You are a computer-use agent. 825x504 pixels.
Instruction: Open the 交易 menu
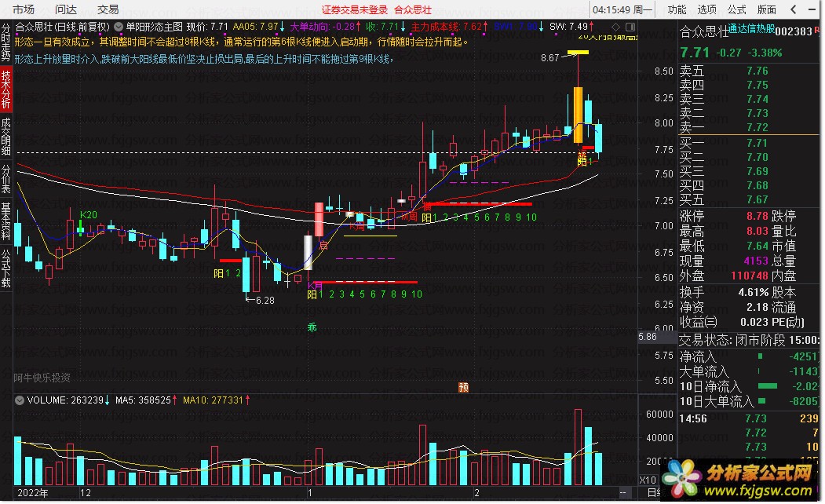[108, 9]
